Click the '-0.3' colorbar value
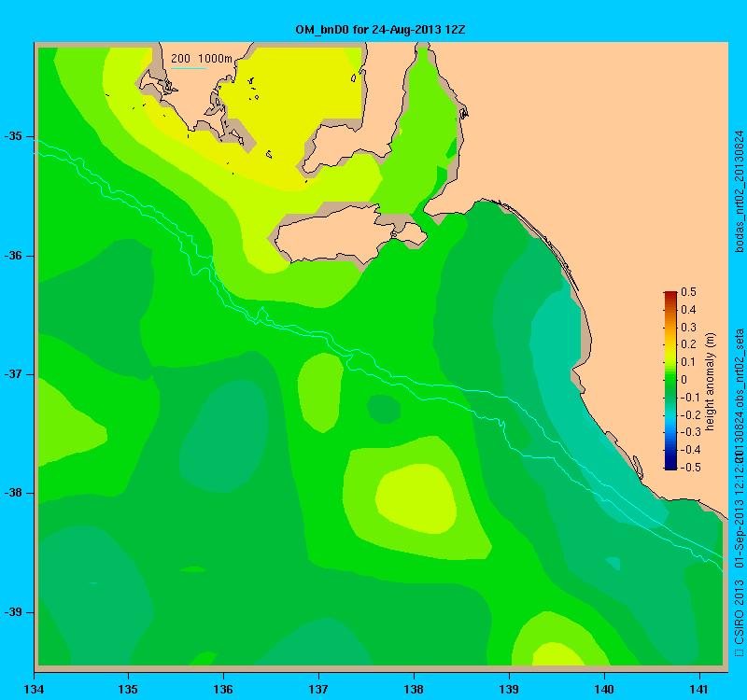Viewport: 747px width, 700px height. (689, 432)
